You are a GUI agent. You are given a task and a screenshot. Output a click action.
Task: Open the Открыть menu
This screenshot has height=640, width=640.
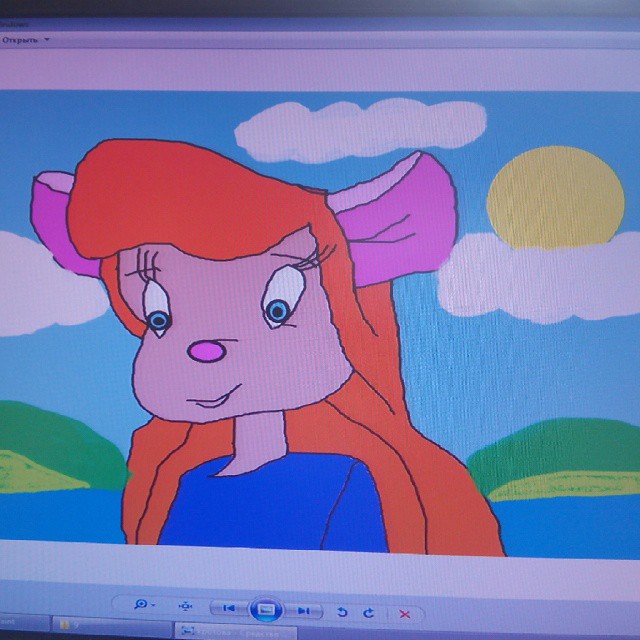20,40
